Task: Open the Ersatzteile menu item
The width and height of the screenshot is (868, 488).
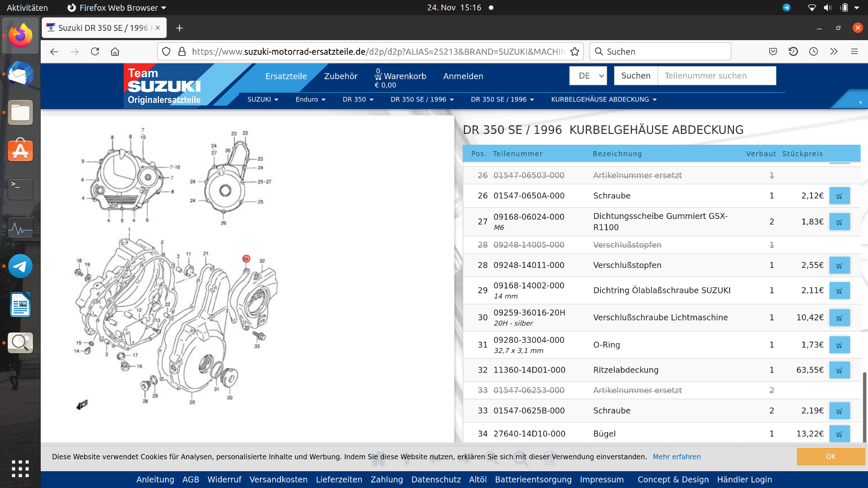Action: point(286,76)
